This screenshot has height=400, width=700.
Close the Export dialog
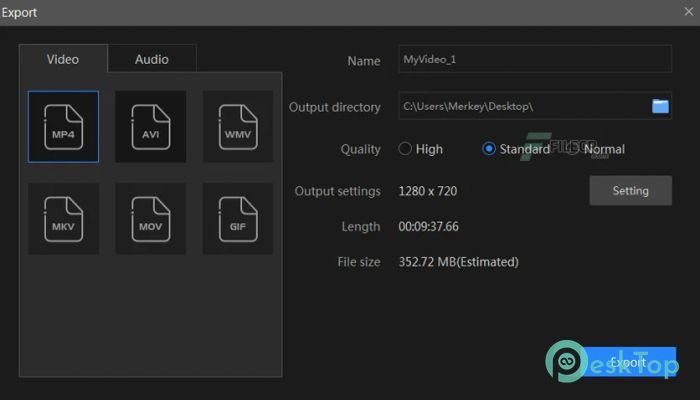[688, 12]
